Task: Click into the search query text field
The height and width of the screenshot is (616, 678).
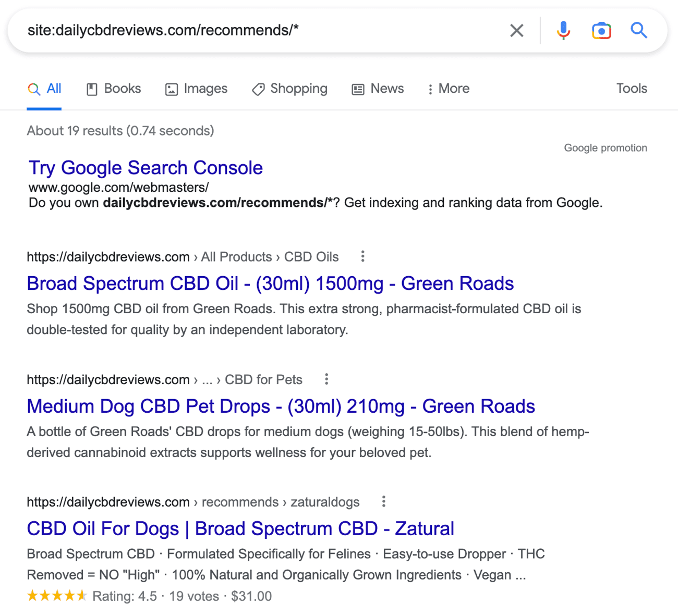Action: (261, 31)
